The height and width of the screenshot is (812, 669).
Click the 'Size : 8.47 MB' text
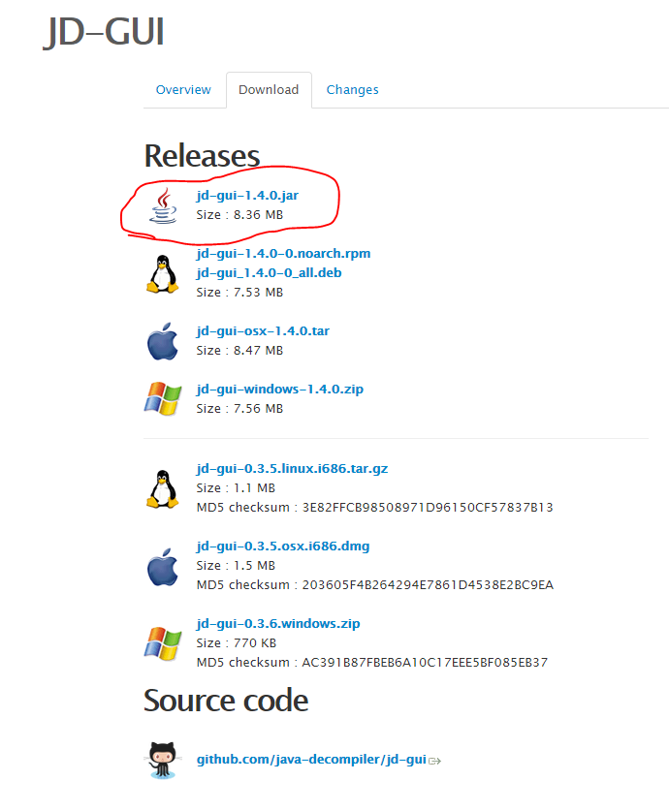239,351
